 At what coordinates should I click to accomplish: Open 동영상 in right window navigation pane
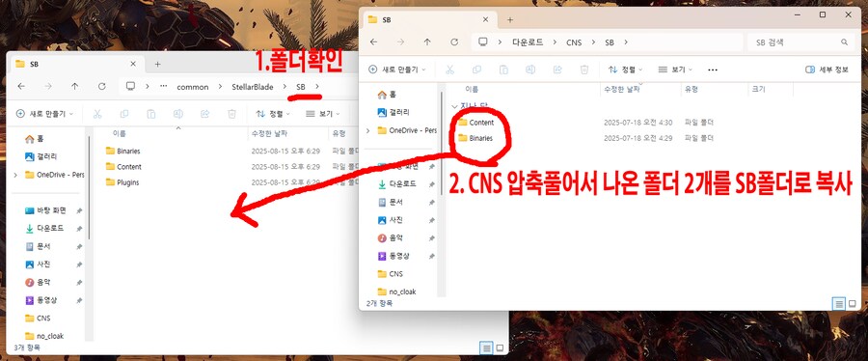click(393, 256)
